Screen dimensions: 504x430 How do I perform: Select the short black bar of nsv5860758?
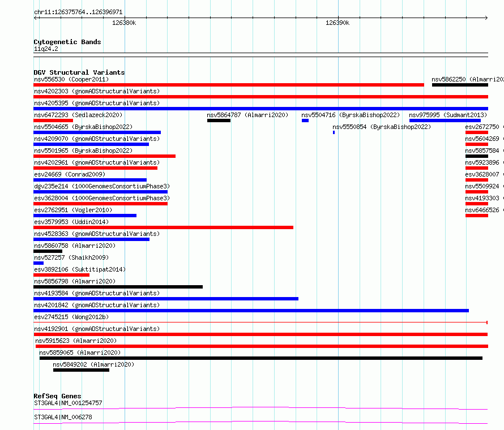(48, 251)
